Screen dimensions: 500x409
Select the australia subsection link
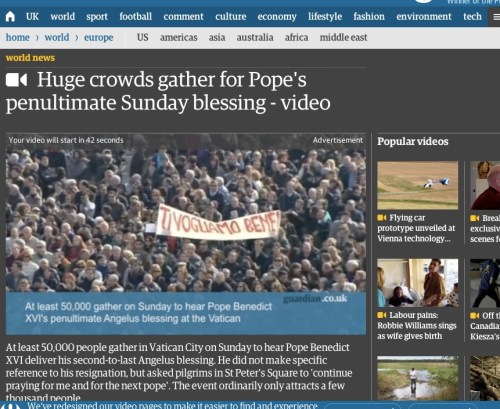[255, 37]
